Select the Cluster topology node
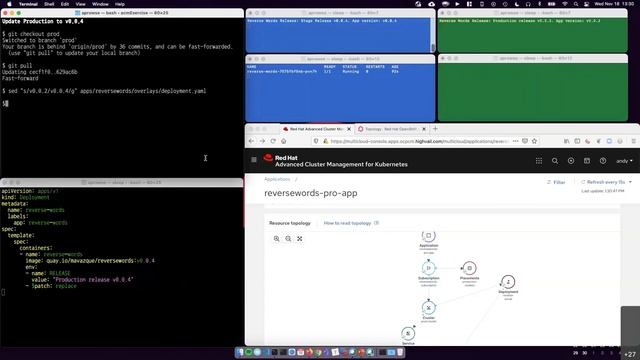 coord(429,307)
